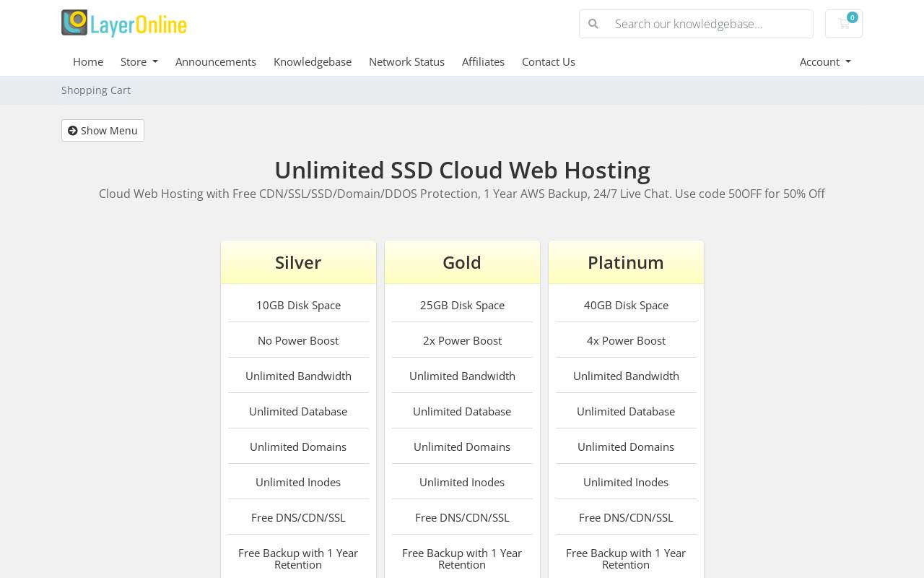Click 'Unlimited Domains' in the Gold plan

click(462, 447)
